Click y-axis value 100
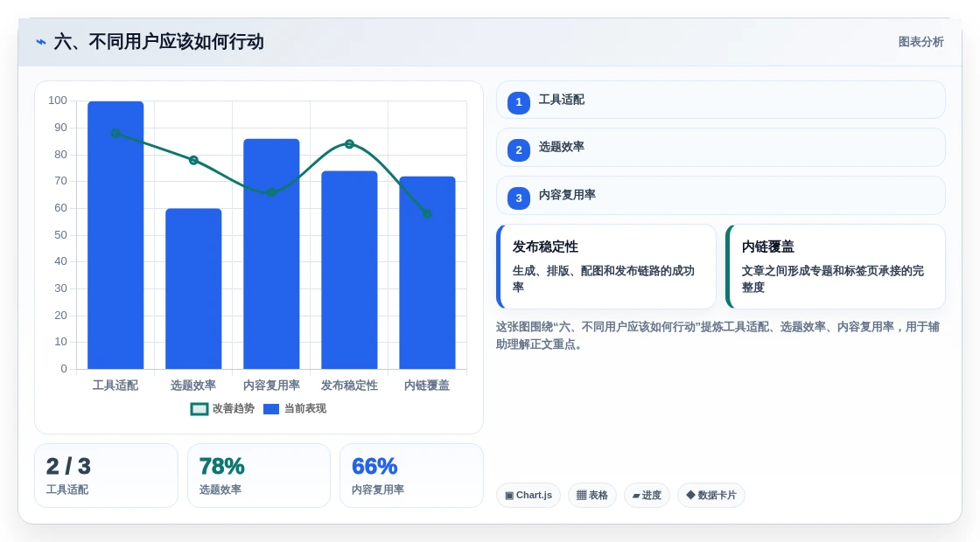980x542 pixels. [x=58, y=101]
